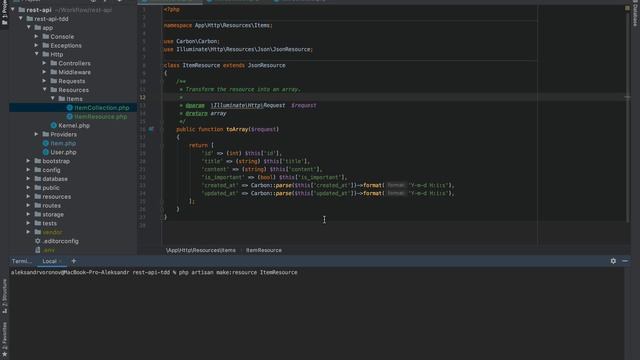
Task: Expand the Providers folder
Action: [x=37, y=134]
